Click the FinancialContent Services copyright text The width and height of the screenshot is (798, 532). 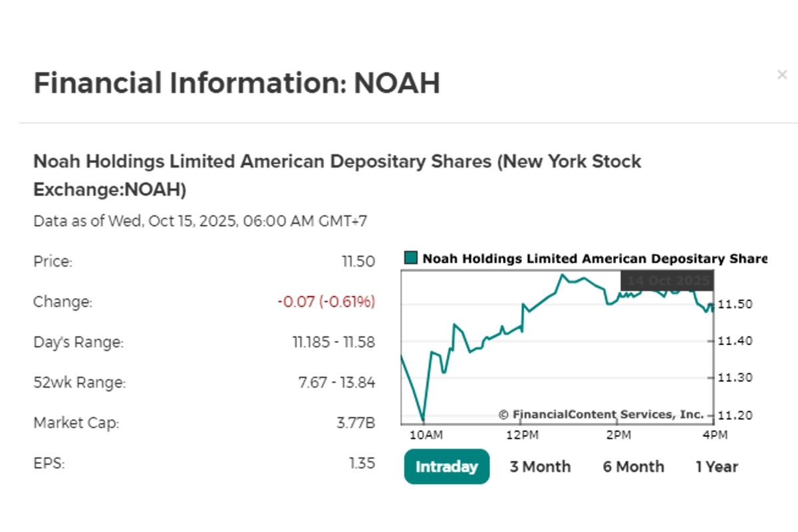pyautogui.click(x=601, y=414)
